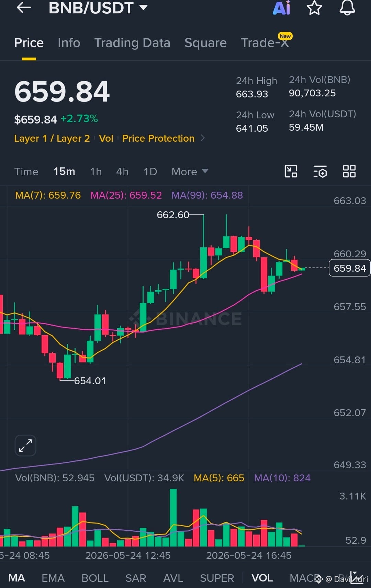This screenshot has height=588, width=371.
Task: Tap the 2026-05-24 16:45 time label
Action: tap(249, 555)
